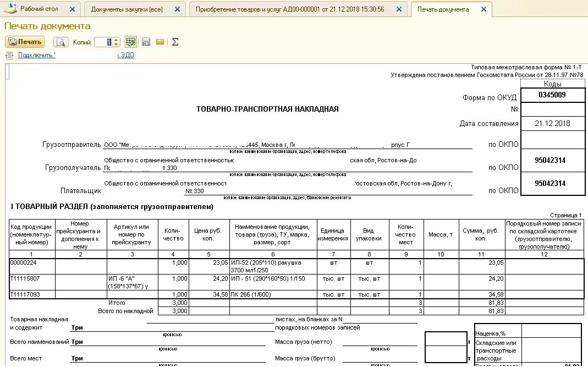Click the ЭДО link
588x367 pixels.
click(125, 55)
